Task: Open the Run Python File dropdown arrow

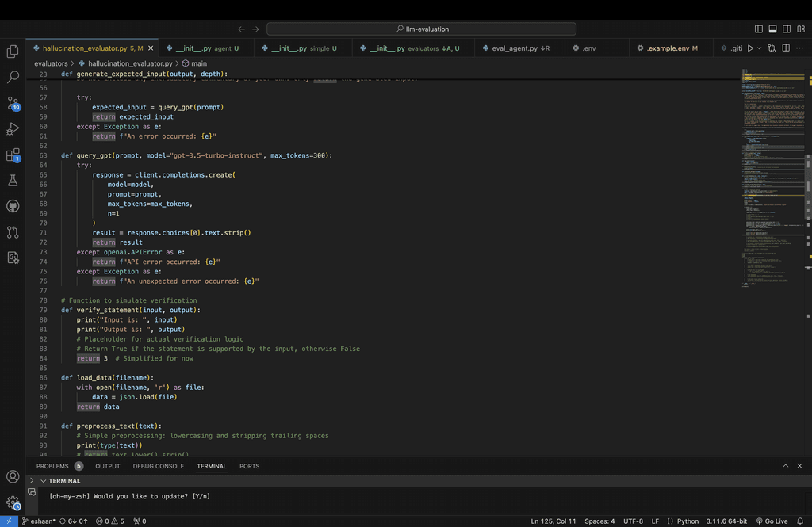Action: [x=760, y=48]
